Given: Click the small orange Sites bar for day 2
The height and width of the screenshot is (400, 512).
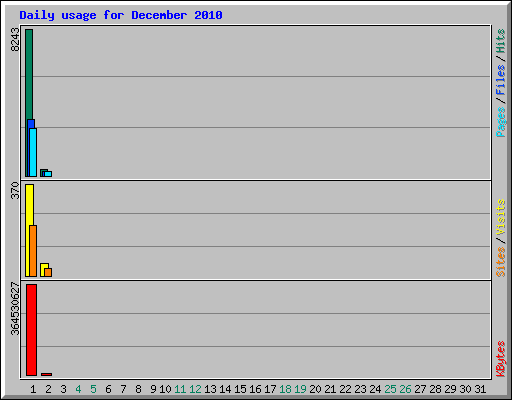Looking at the screenshot, I should click(48, 272).
